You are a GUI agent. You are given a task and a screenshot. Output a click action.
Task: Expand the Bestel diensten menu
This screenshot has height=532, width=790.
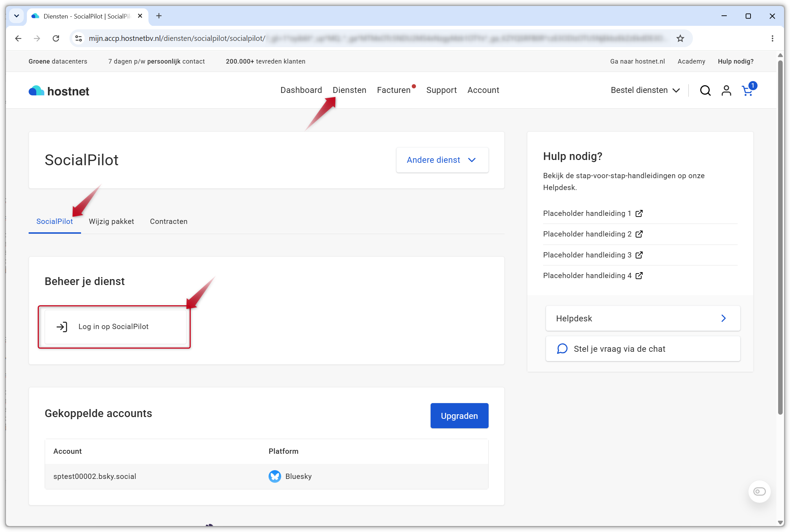click(645, 90)
